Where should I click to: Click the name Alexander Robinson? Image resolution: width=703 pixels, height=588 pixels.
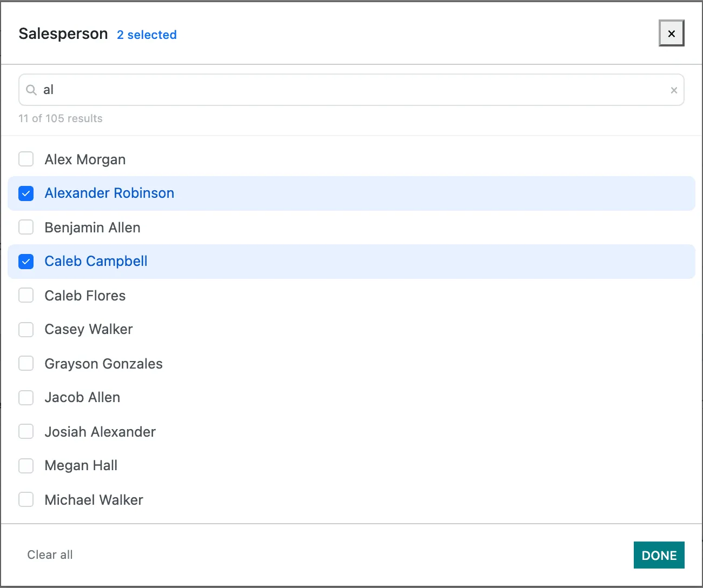pos(109,193)
